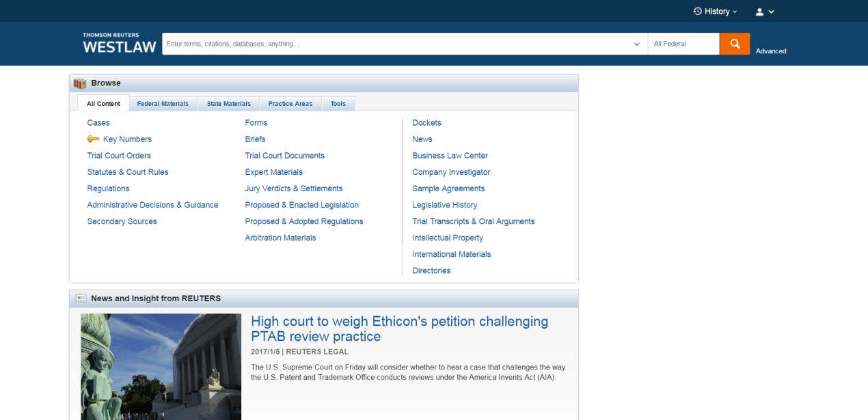Open the Advanced search link
Screen dimensions: 868x420
(x=771, y=51)
